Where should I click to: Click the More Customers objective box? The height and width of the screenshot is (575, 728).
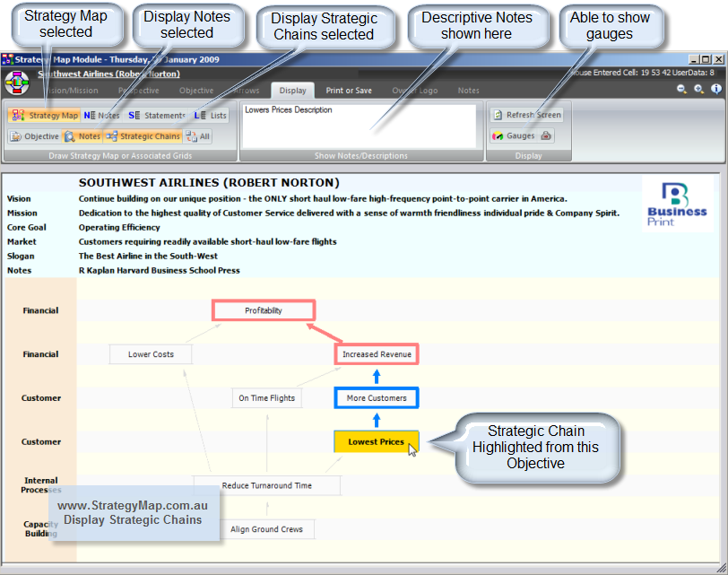(x=377, y=398)
